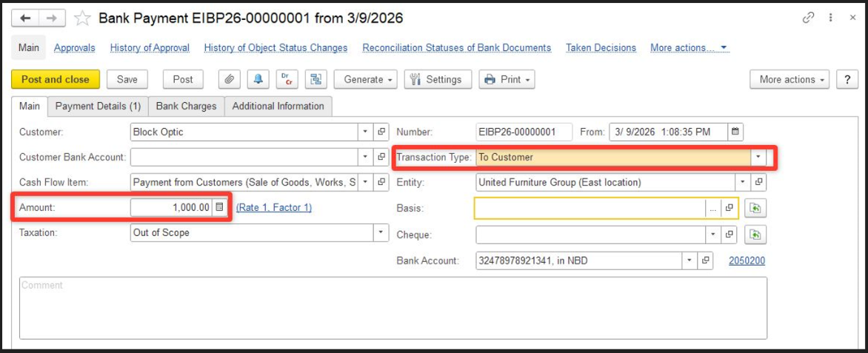Click the paperclip attachments icon
This screenshot has width=868, height=353.
coord(230,80)
